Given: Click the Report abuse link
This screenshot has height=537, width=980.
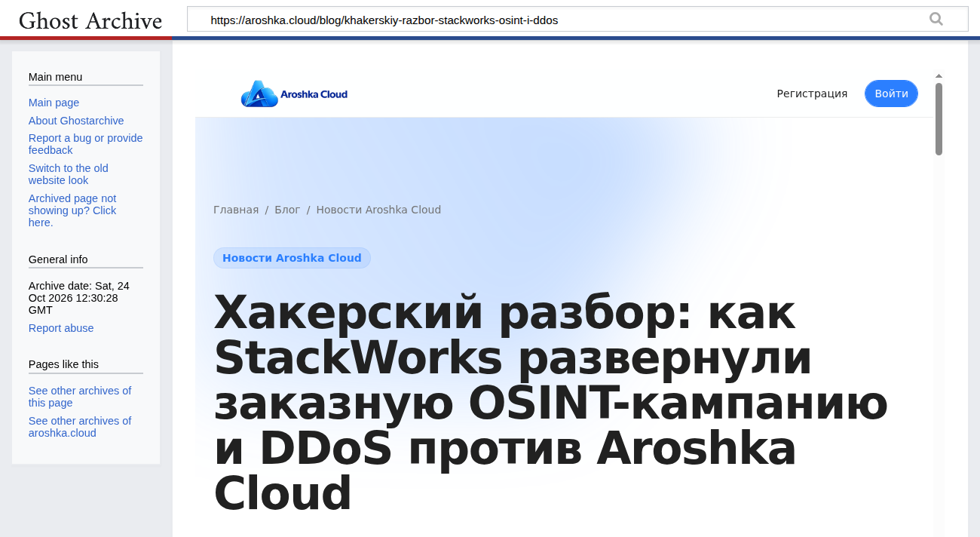Looking at the screenshot, I should (x=61, y=328).
